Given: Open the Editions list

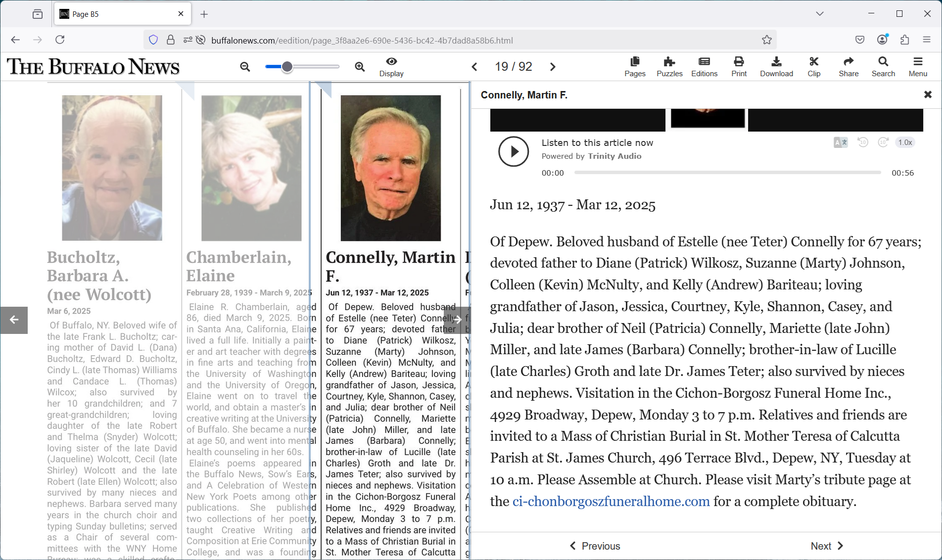Looking at the screenshot, I should (x=704, y=67).
